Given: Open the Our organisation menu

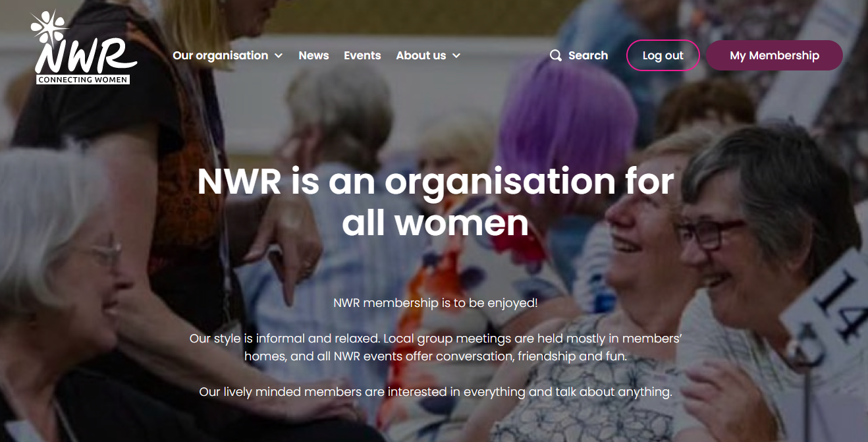Looking at the screenshot, I should [220, 55].
